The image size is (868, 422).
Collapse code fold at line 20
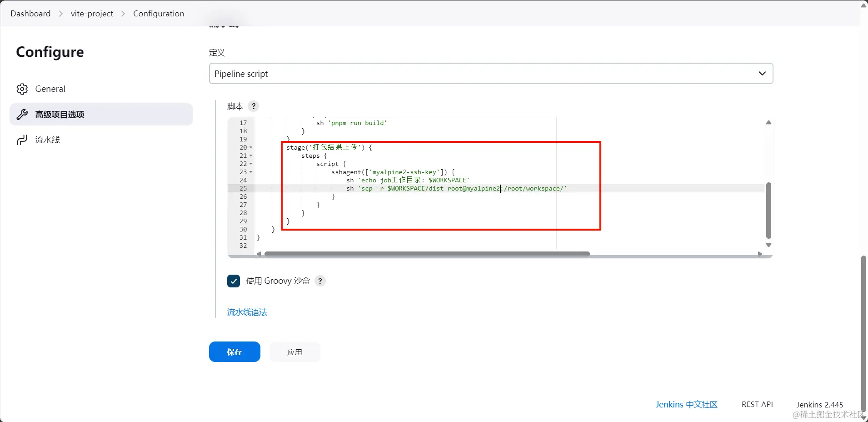pos(251,147)
